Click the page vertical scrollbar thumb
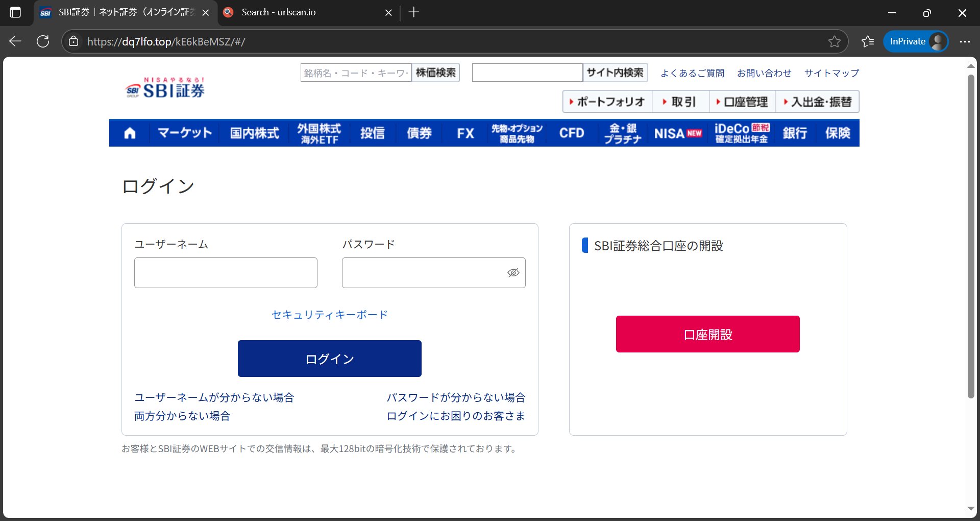 (971, 236)
